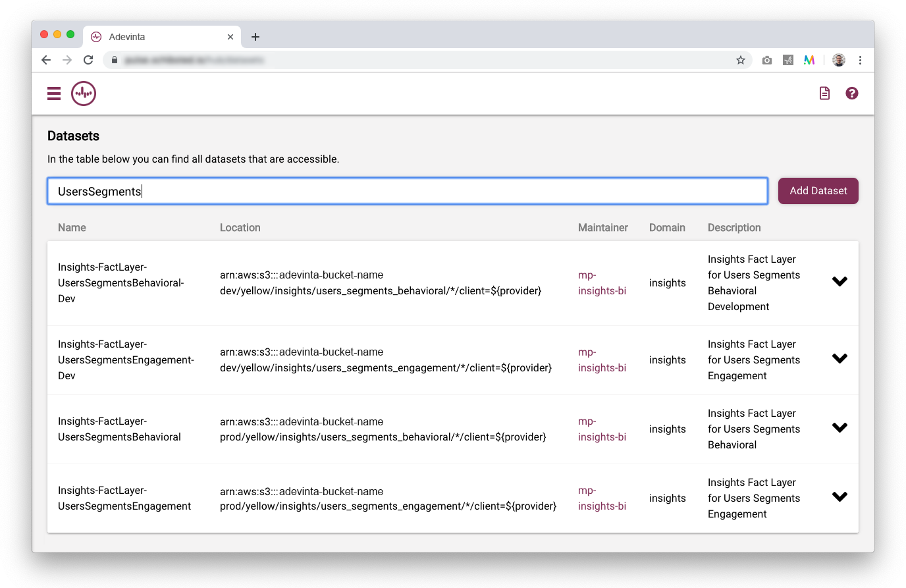
Task: Click the Adevinta pulse logo icon
Action: 84,94
